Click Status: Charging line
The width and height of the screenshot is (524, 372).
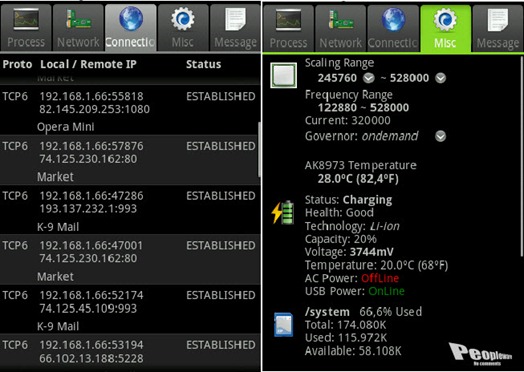point(349,200)
